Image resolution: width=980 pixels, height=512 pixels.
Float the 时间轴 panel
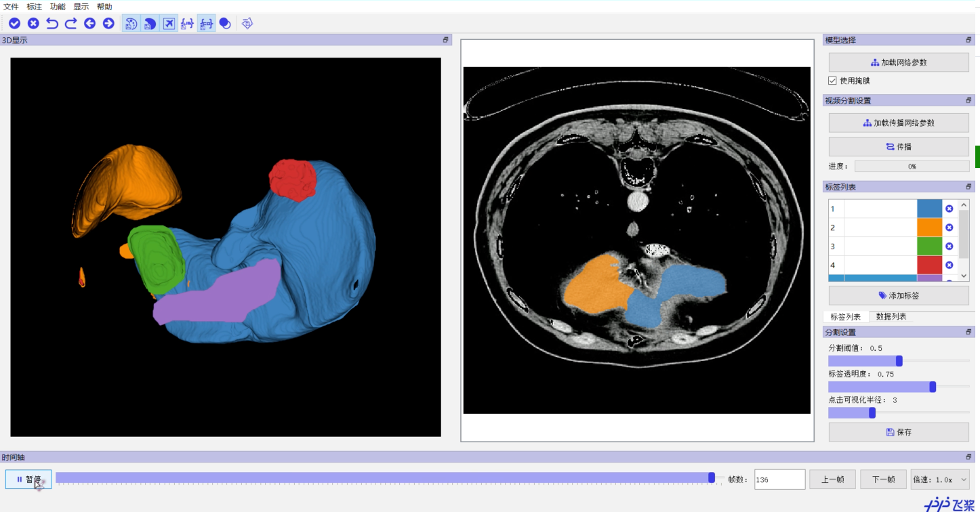pyautogui.click(x=969, y=457)
